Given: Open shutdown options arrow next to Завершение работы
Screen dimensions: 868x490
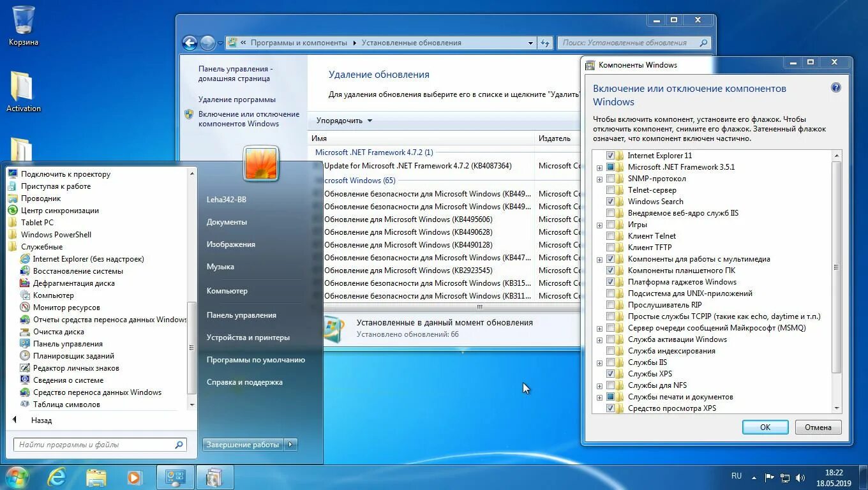Looking at the screenshot, I should tap(290, 445).
